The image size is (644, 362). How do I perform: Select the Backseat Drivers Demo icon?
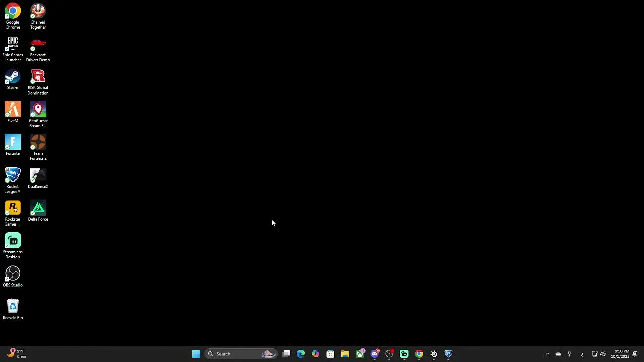[38, 49]
